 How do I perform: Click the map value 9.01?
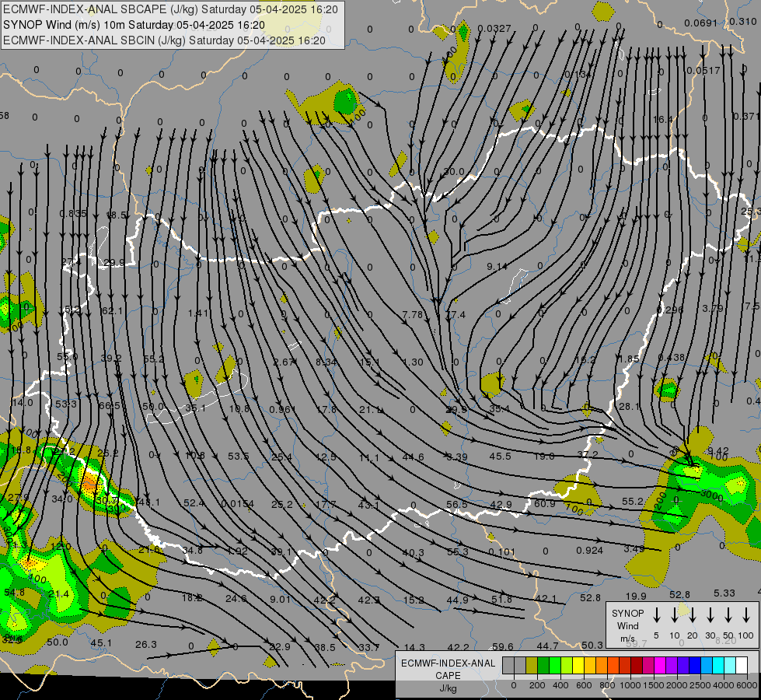tap(281, 600)
